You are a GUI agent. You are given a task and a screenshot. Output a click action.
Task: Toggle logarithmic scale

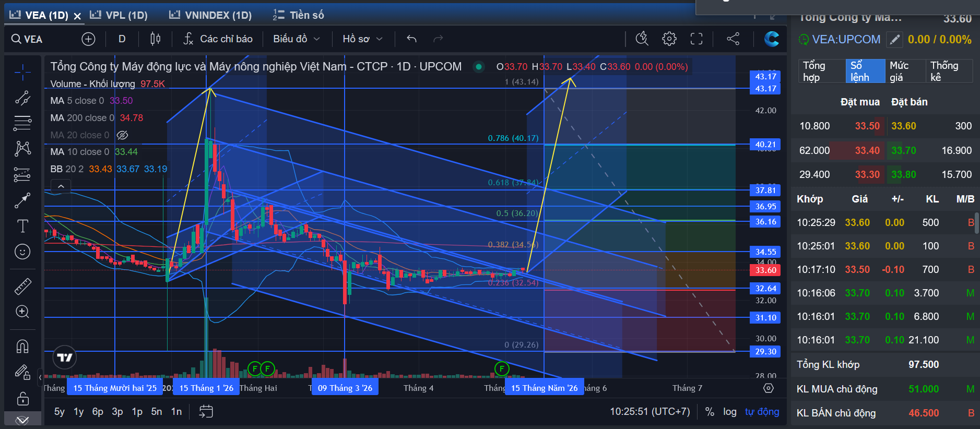tap(730, 412)
